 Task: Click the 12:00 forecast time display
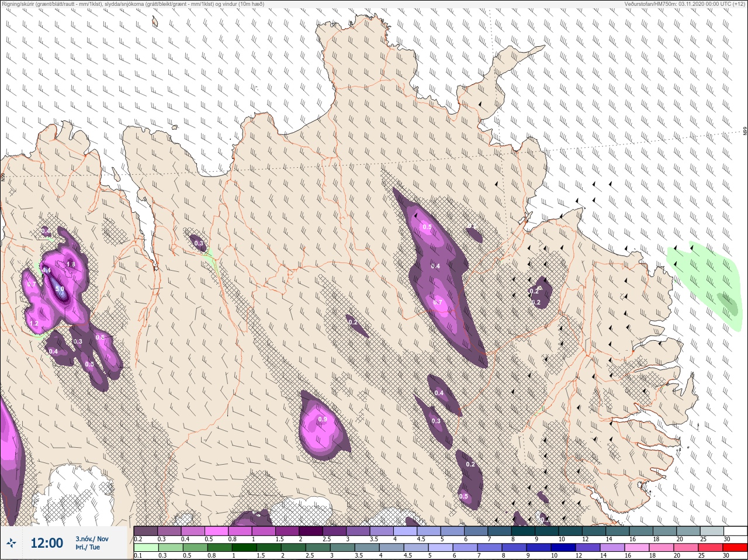click(x=47, y=543)
